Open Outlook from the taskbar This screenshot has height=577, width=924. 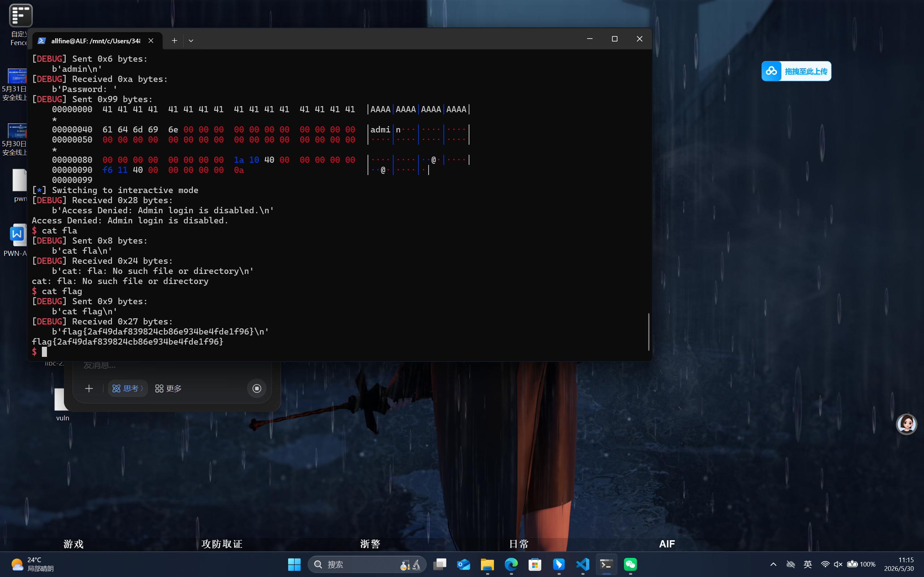tap(464, 564)
